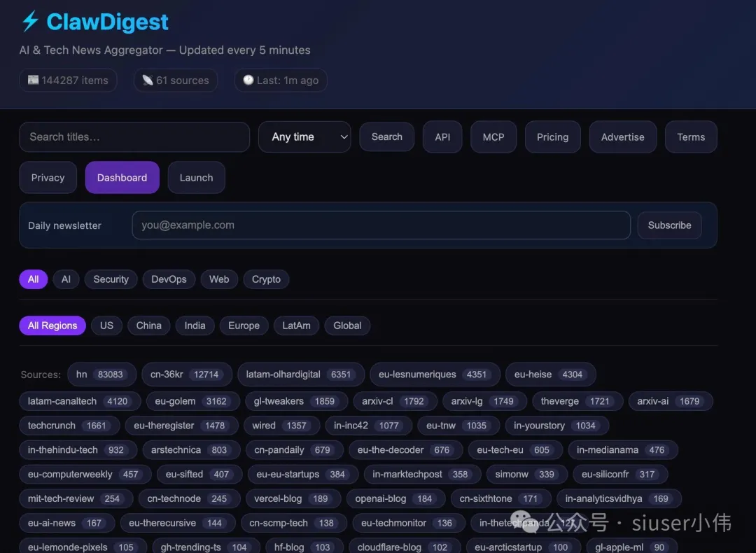Filter by Global region
Viewport: 756px width, 553px height.
tap(347, 325)
